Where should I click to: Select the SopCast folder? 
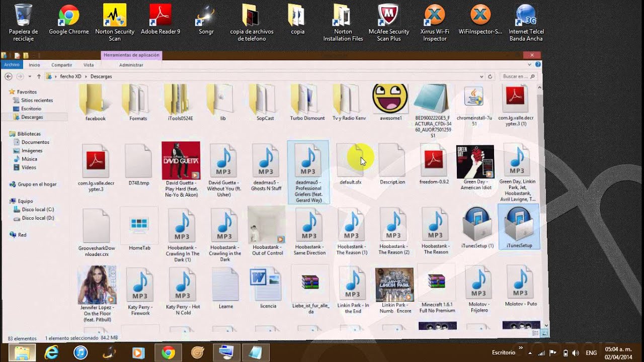point(265,103)
